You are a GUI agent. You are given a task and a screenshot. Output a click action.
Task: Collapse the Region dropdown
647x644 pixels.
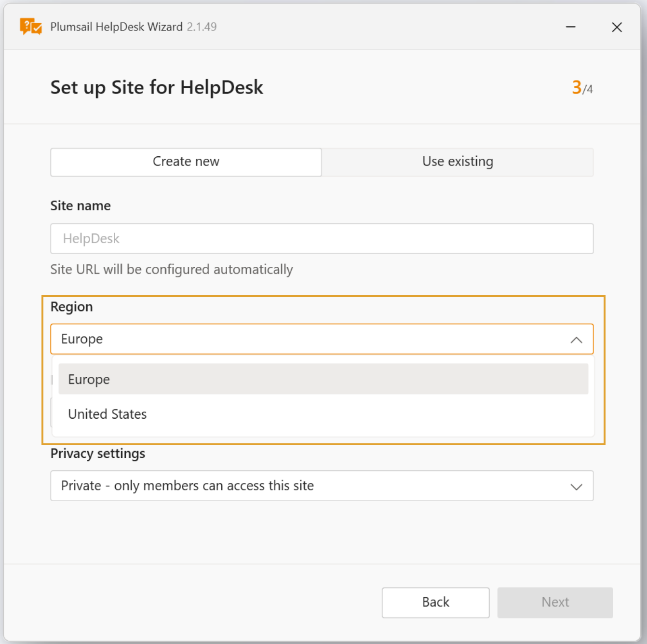(x=322, y=339)
